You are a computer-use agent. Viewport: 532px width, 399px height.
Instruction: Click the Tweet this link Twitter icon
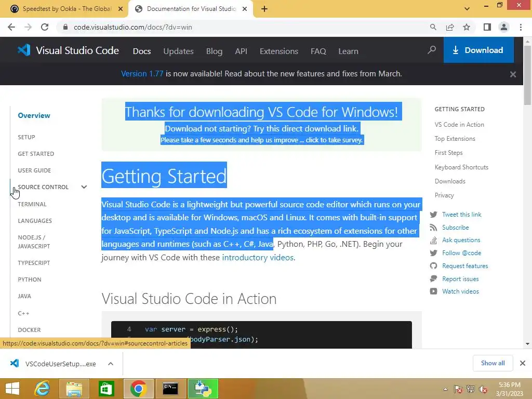433,215
